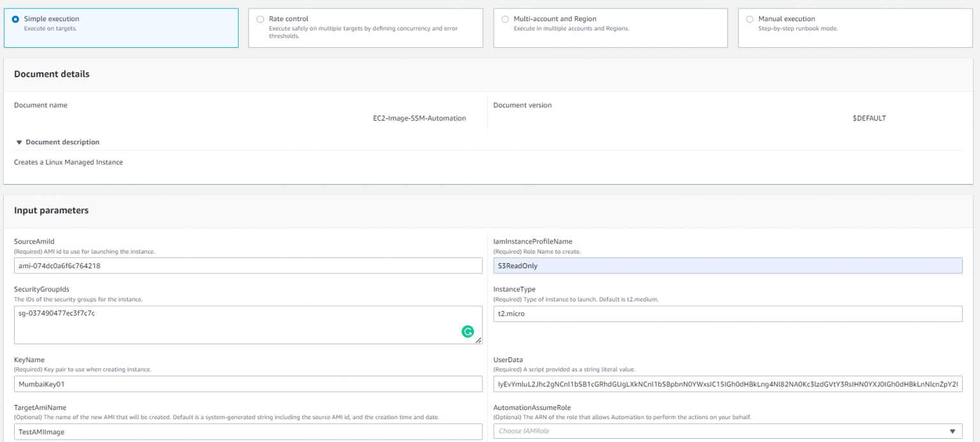The width and height of the screenshot is (980, 442).
Task: Enable Manual execution step-by-step runbook mode
Action: point(750,19)
